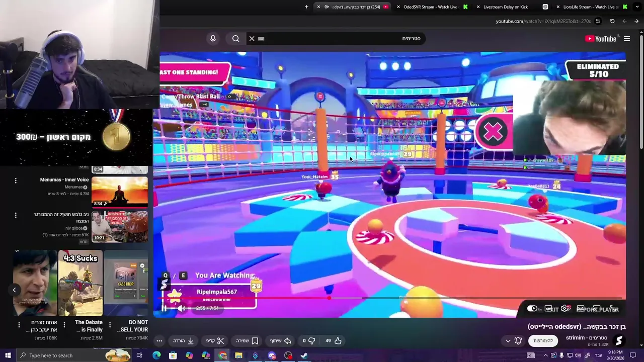The image size is (644, 362).
Task: Open the Case Drop short thumbnail
Action: point(126,283)
